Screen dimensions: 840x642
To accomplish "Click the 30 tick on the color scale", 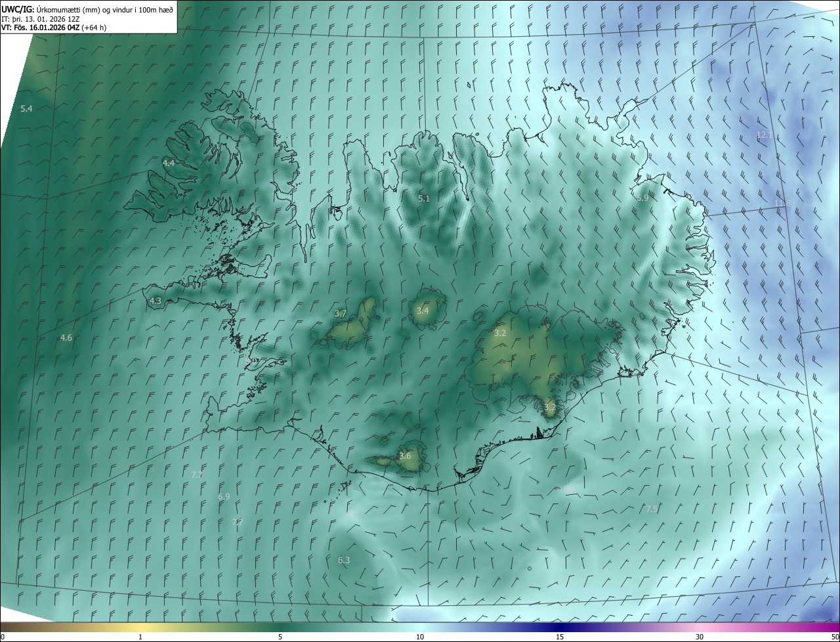I will point(700,637).
